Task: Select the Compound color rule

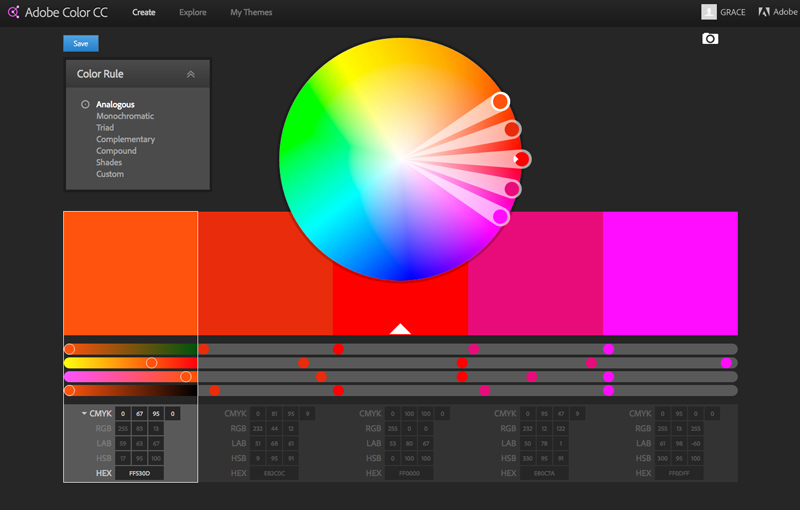Action: (x=116, y=151)
